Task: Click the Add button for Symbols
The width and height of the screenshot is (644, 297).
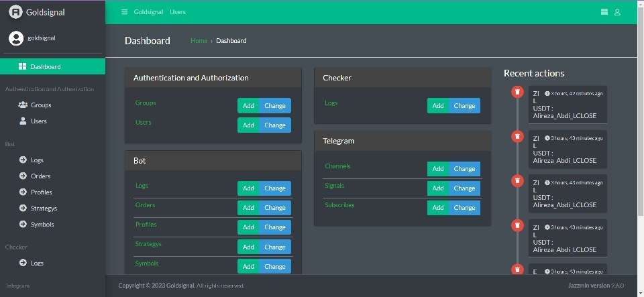Action: click(x=248, y=266)
